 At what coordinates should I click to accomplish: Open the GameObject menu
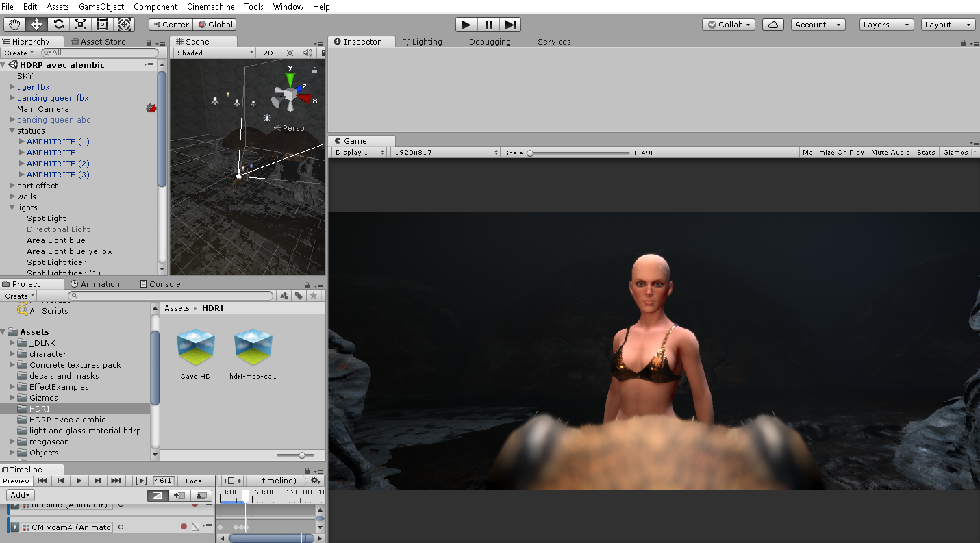(101, 7)
